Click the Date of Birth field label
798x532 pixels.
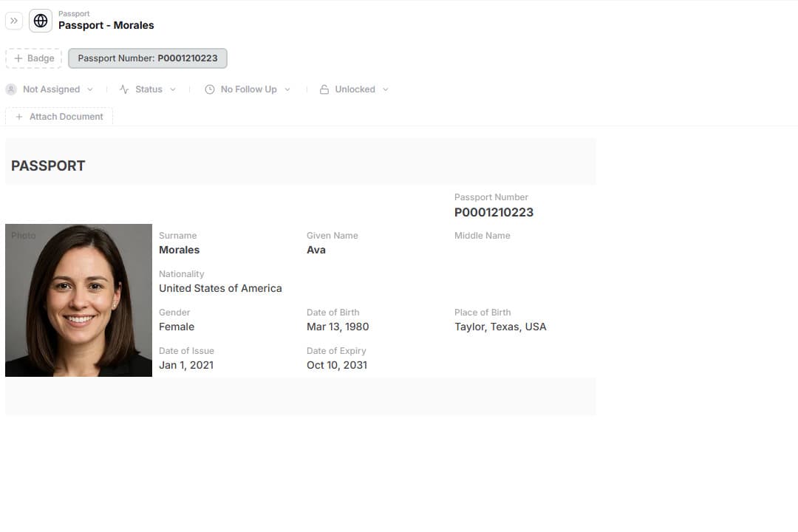[332, 313]
